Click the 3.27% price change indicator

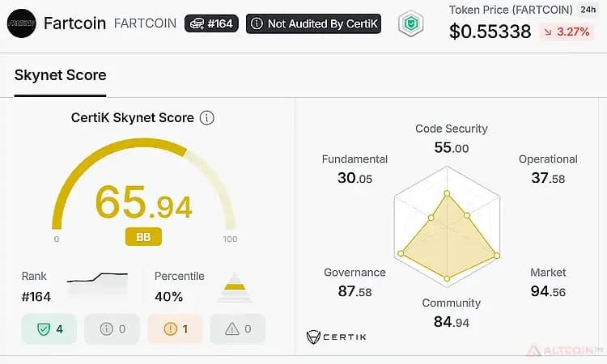567,32
